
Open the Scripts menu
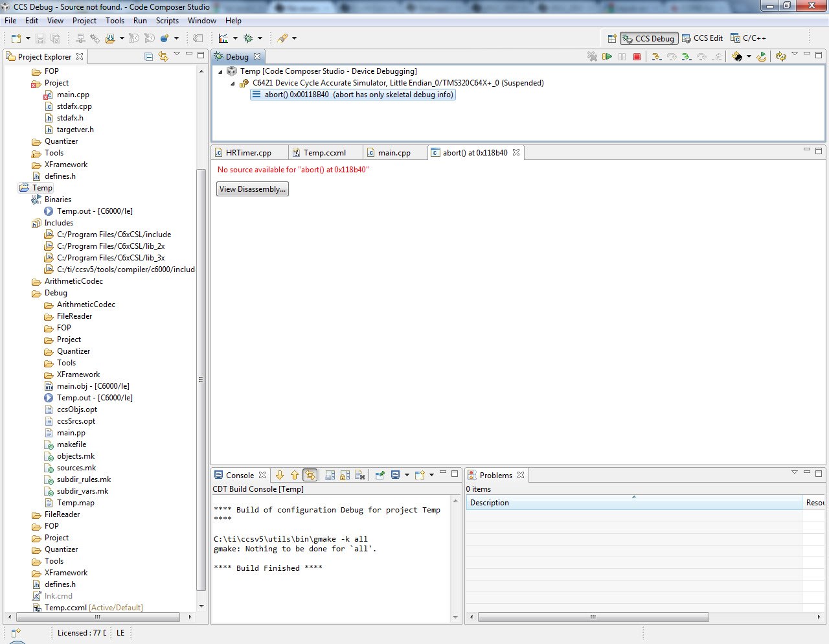167,21
